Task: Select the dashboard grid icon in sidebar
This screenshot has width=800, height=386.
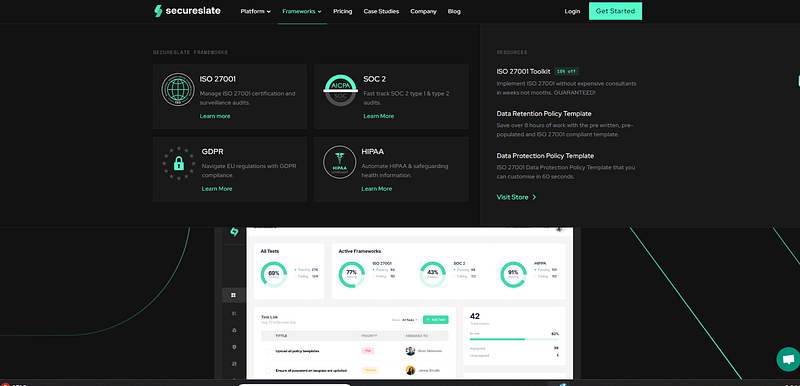Action: [x=234, y=295]
